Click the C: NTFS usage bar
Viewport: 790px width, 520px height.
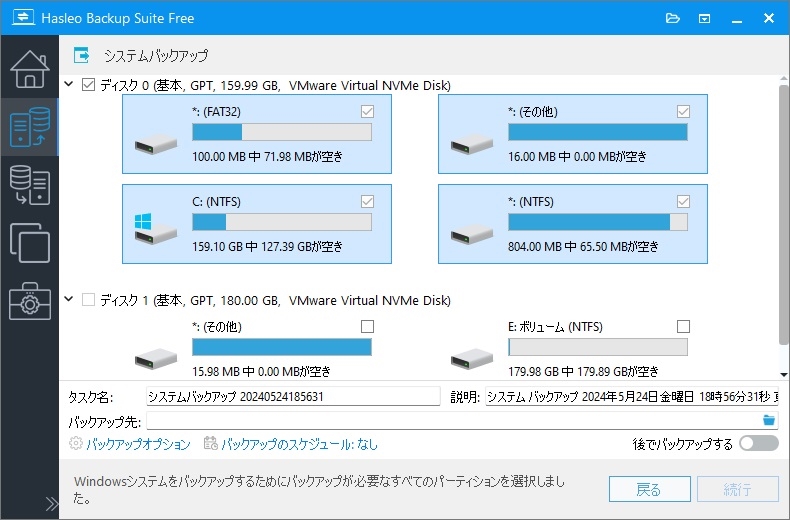[282, 222]
